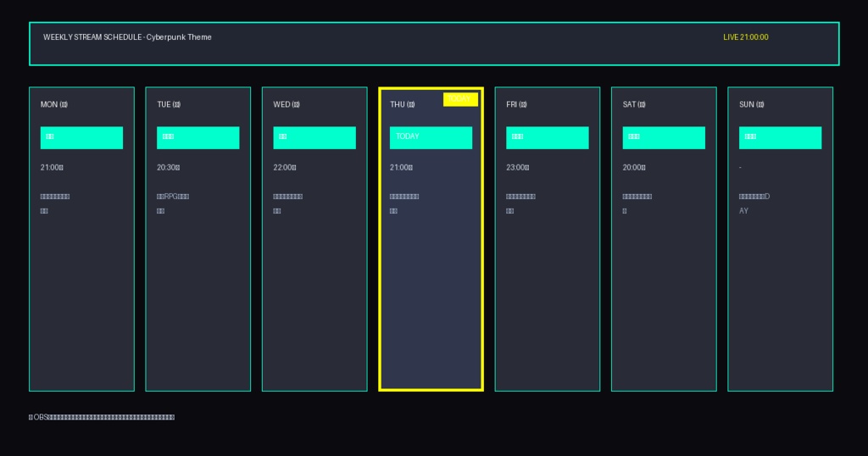Click the teal badge in the TUE card

[x=198, y=138]
